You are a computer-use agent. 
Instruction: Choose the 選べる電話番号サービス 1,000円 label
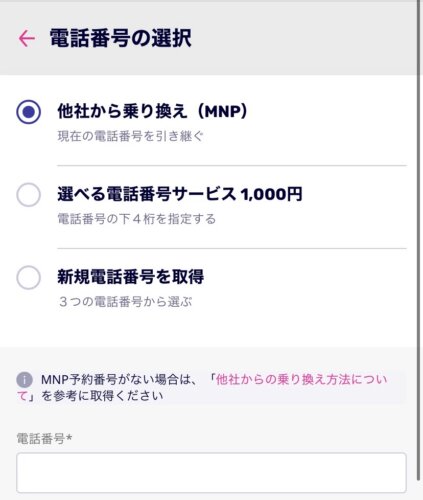tap(180, 194)
